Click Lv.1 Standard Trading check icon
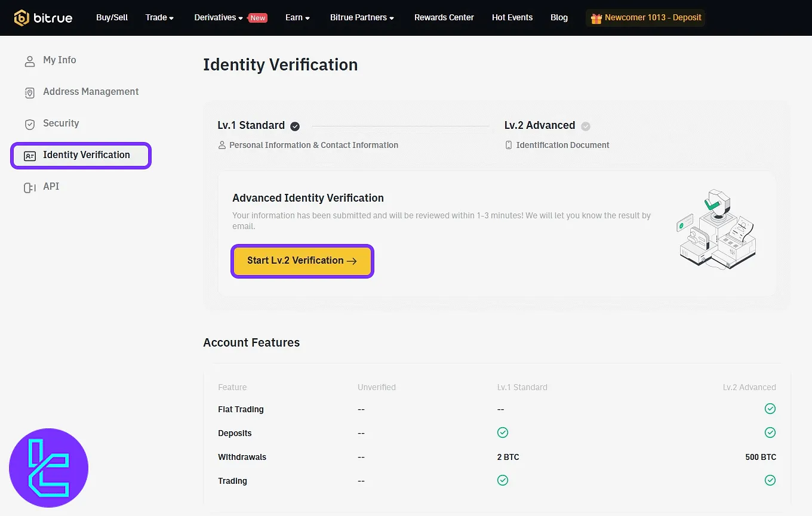This screenshot has height=516, width=812. coord(503,480)
